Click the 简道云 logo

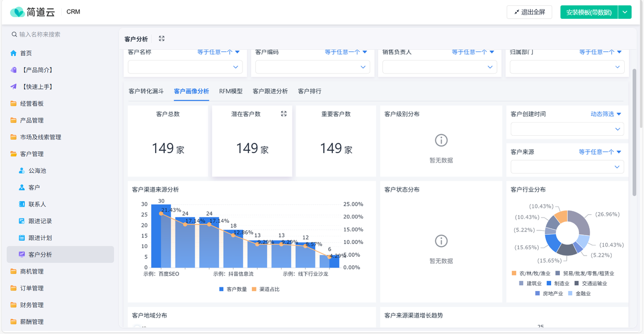click(x=32, y=12)
